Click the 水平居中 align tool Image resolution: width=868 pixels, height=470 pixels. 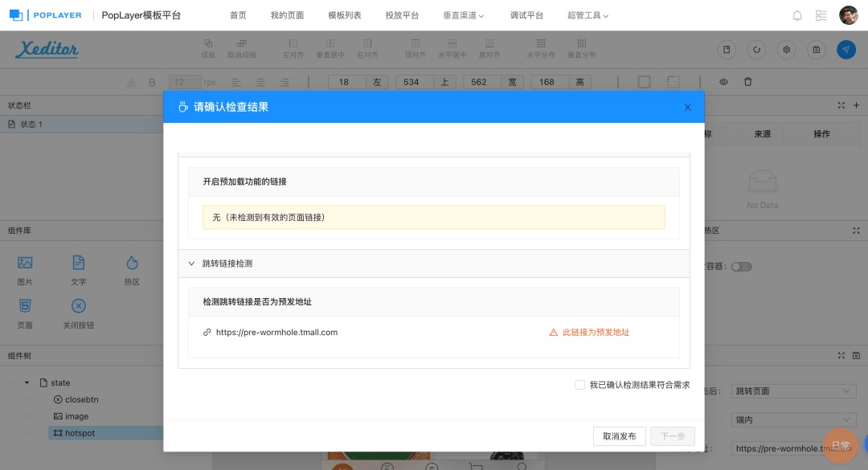tap(452, 49)
